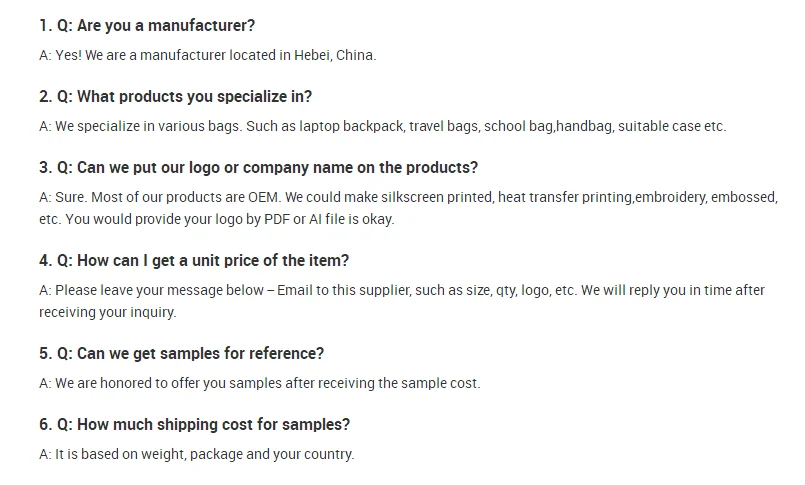The image size is (805, 485).
Task: Select the "Can we get samples for reference?" heading
Action: [x=182, y=354]
